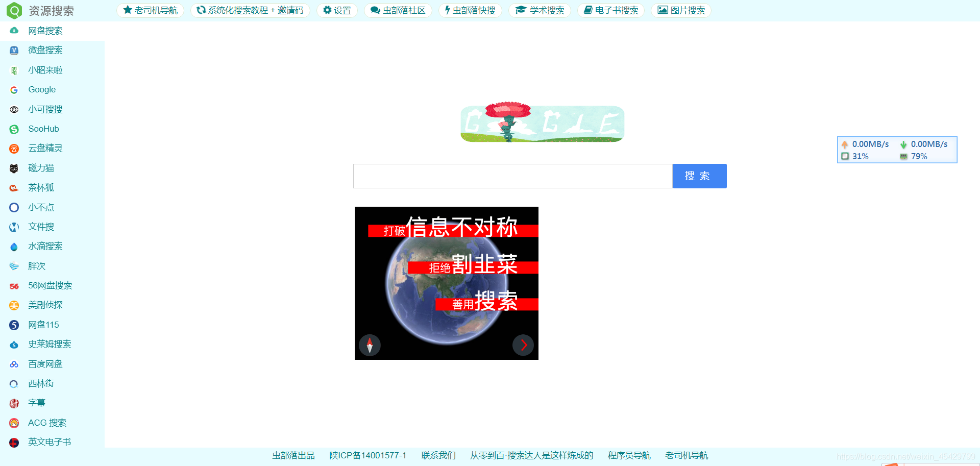Click the SooHub green icon
This screenshot has height=466, width=980.
(14, 129)
